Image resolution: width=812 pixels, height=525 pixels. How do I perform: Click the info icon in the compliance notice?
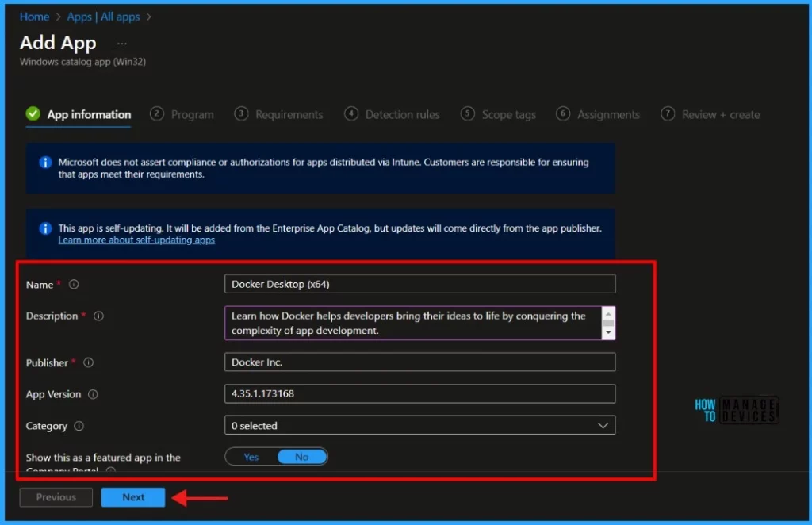click(x=45, y=163)
